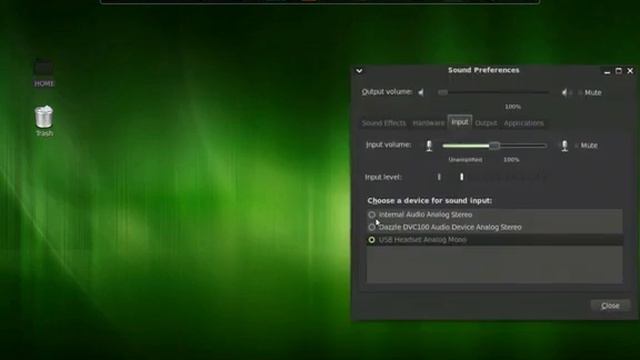640x360 pixels.
Task: Click the Input level meter bar
Action: [491, 177]
